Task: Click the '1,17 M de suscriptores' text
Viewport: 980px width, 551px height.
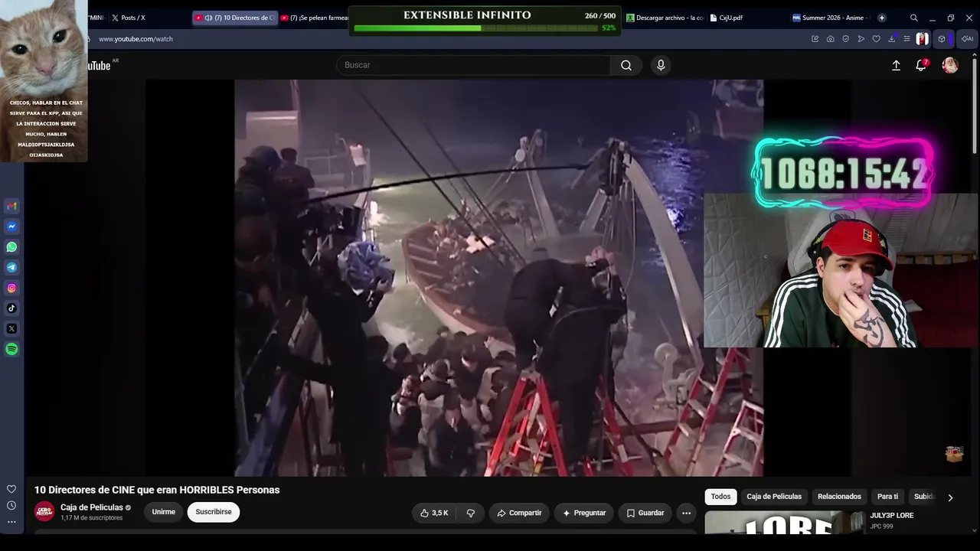Action: (x=91, y=518)
